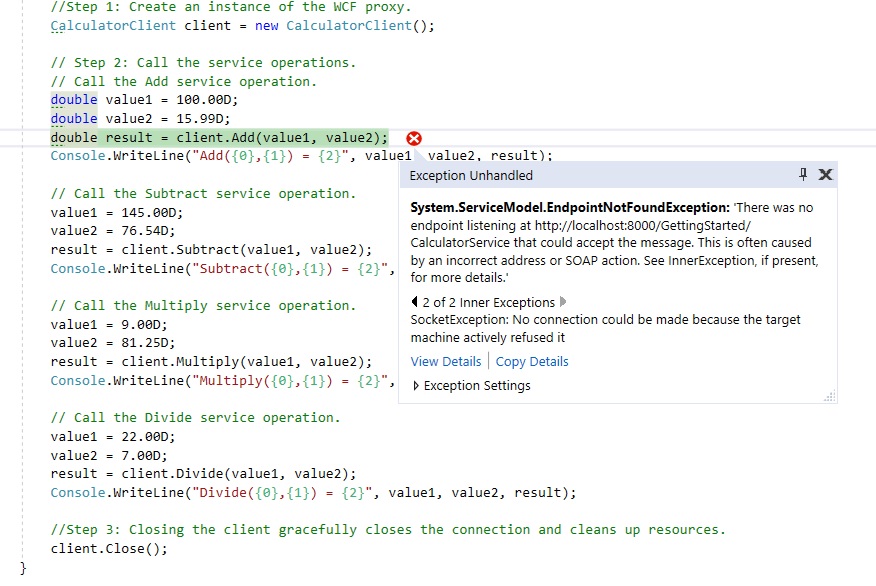Pin the Exception Unhandled popup window
Screen dimensions: 876x586
click(x=803, y=175)
